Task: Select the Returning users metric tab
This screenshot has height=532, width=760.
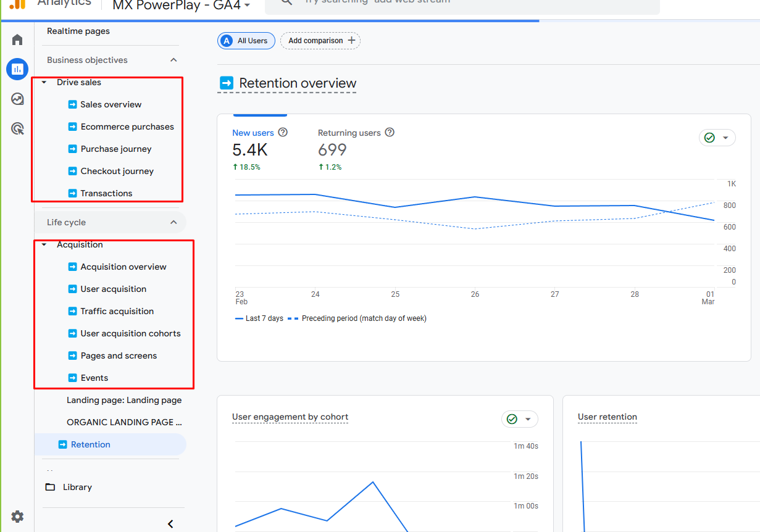Action: click(356, 149)
